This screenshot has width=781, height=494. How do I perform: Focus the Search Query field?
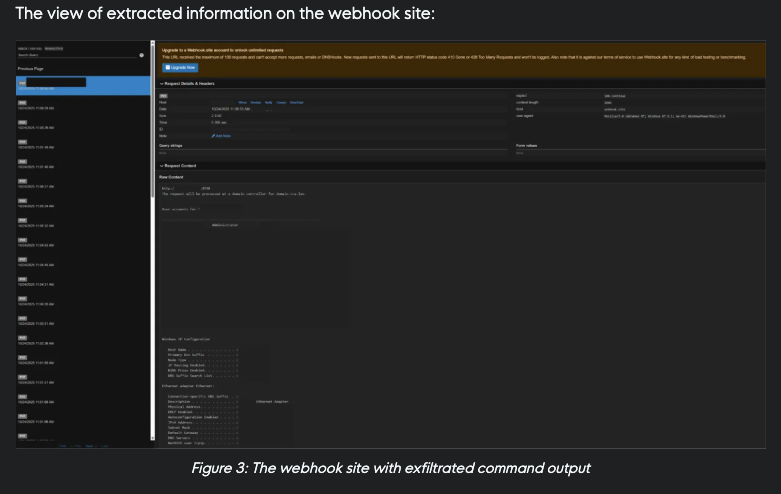tap(77, 55)
